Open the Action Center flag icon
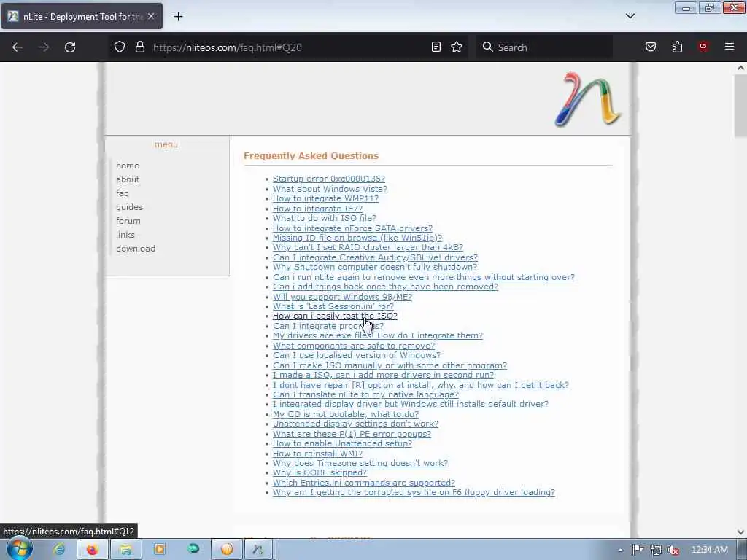 coord(638,550)
